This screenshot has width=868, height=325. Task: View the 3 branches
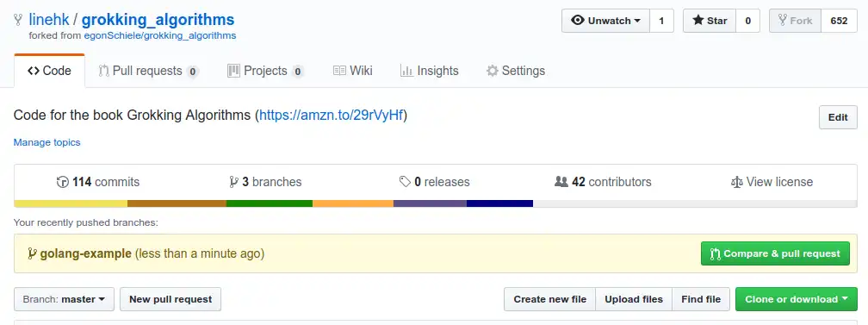pos(265,182)
